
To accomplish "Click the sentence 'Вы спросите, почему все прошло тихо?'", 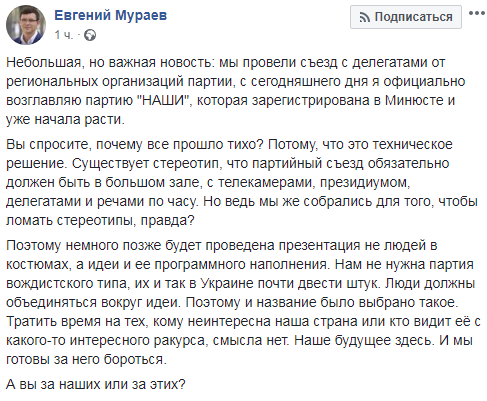I will point(135,145).
